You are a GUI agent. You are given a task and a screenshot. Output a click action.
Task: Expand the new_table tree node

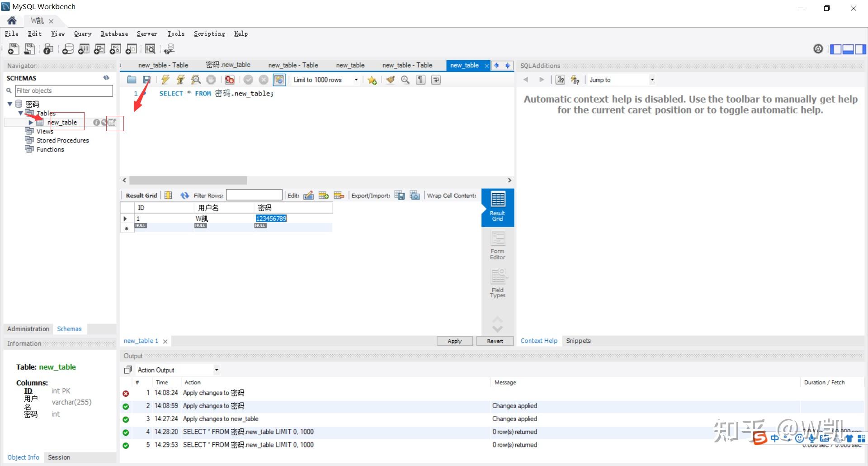[x=31, y=123]
